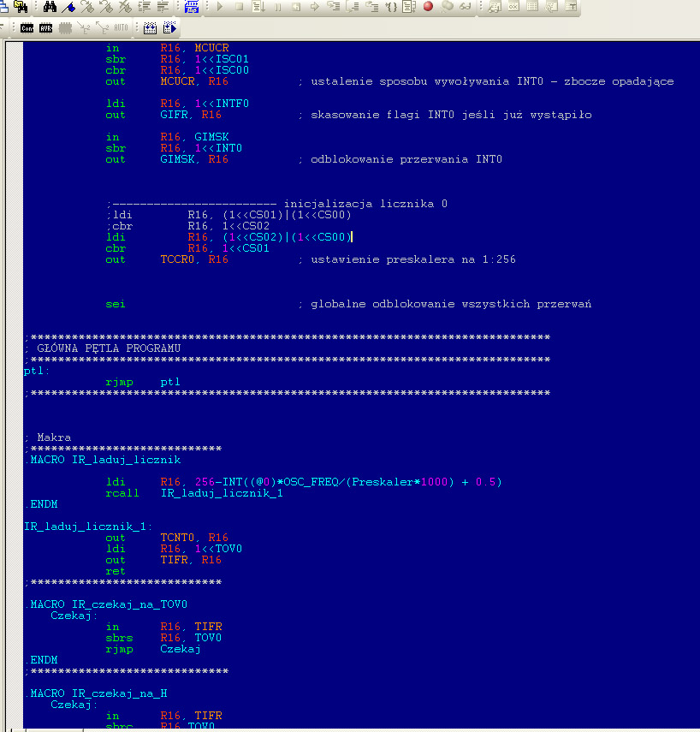Click 'out GIMSK, R16' instruction
This screenshot has width=700, height=732.
(167, 159)
